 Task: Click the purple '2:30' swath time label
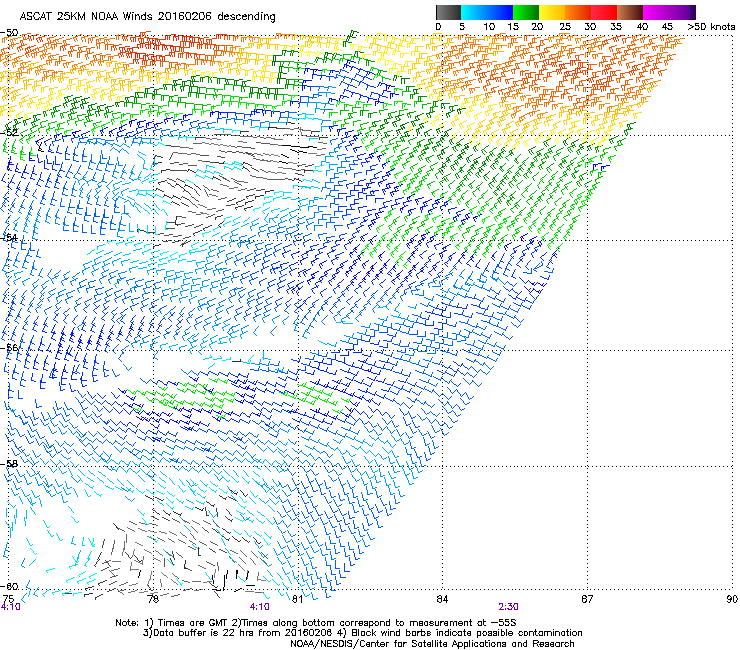(x=508, y=607)
